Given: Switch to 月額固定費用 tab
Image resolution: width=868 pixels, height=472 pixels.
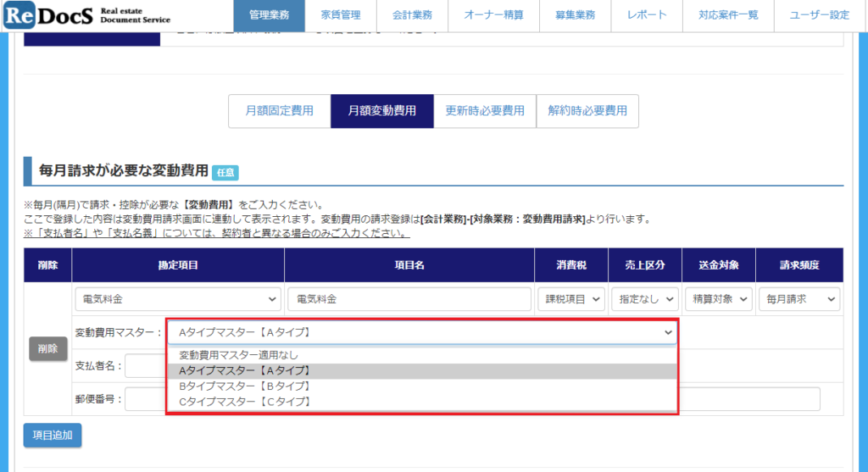Looking at the screenshot, I should pos(279,111).
